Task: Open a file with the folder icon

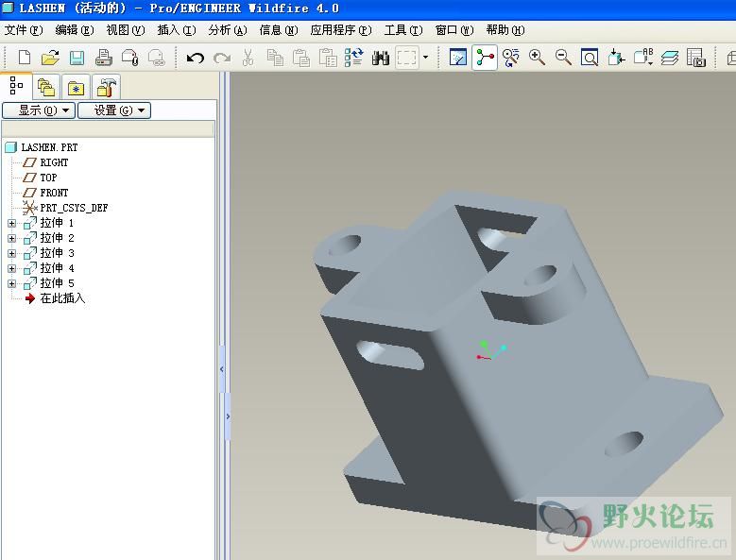Action: (x=50, y=58)
